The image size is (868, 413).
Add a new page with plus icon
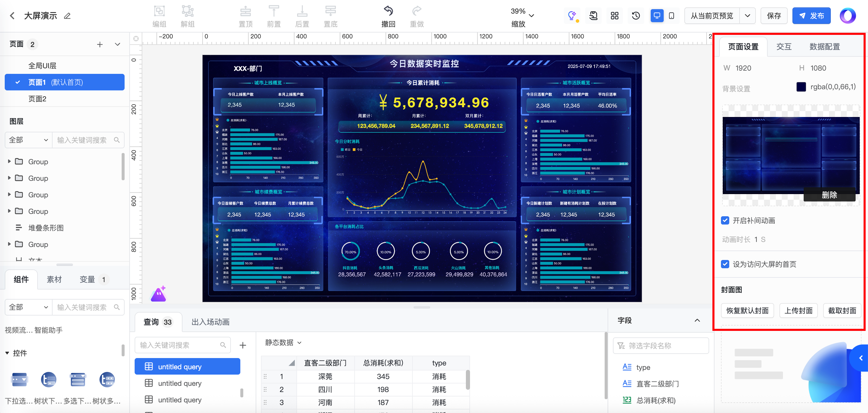pyautogui.click(x=100, y=45)
